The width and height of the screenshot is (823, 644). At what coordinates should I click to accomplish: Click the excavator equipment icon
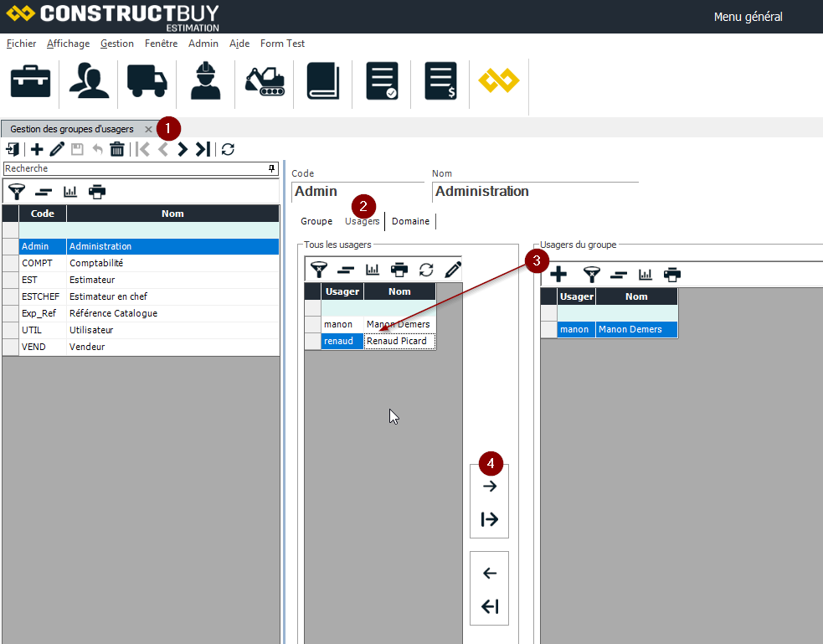click(x=265, y=81)
